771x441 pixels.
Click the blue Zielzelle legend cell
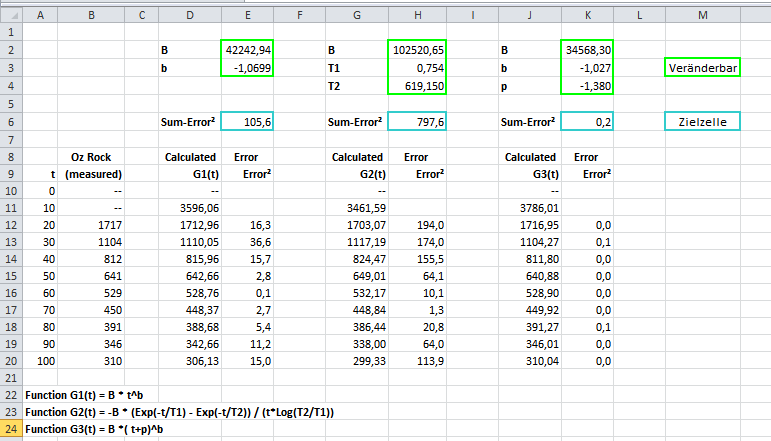[x=703, y=121]
